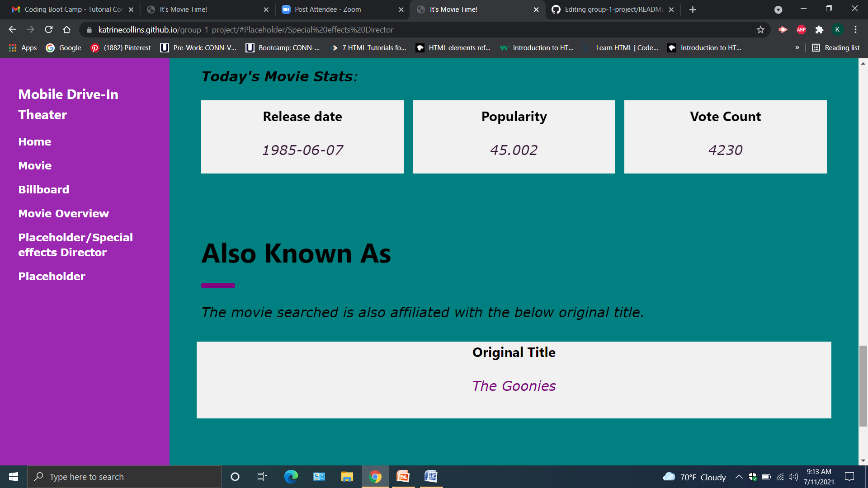
Task: Open a new tab with the plus button
Action: tap(693, 9)
